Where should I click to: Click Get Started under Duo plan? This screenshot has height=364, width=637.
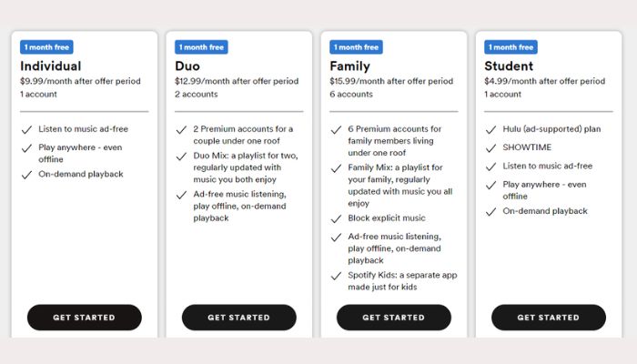tap(238, 318)
